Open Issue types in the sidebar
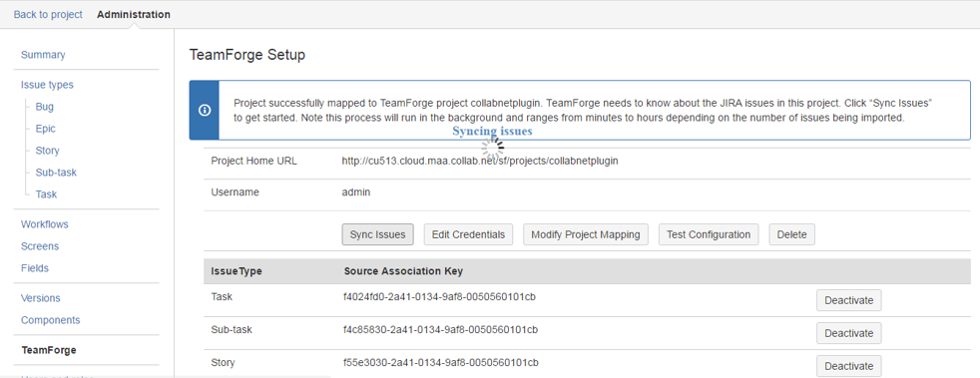The image size is (980, 378). coord(47,85)
